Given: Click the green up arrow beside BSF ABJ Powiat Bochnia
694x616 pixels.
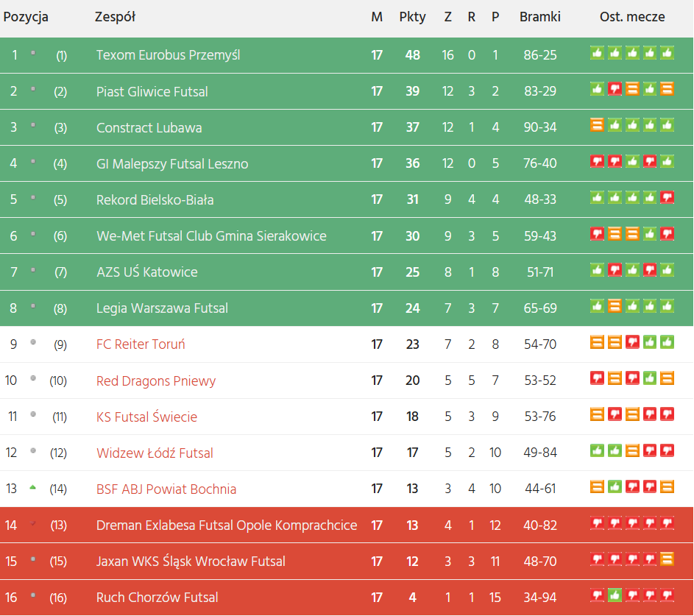Looking at the screenshot, I should pos(32,488).
